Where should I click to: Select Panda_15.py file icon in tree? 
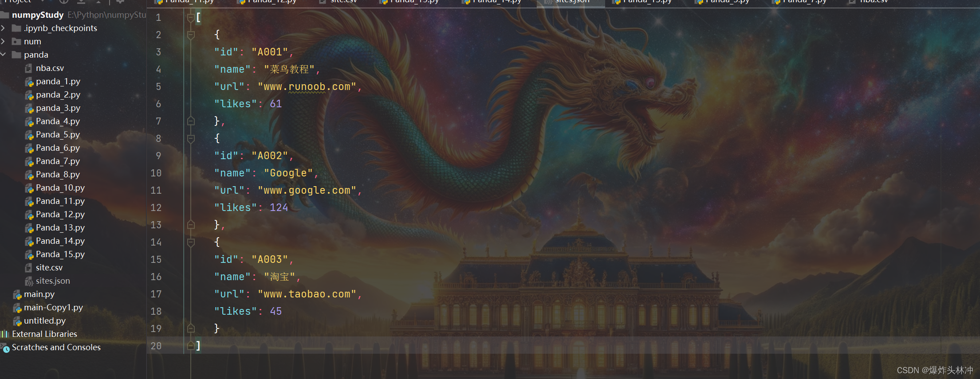[29, 254]
